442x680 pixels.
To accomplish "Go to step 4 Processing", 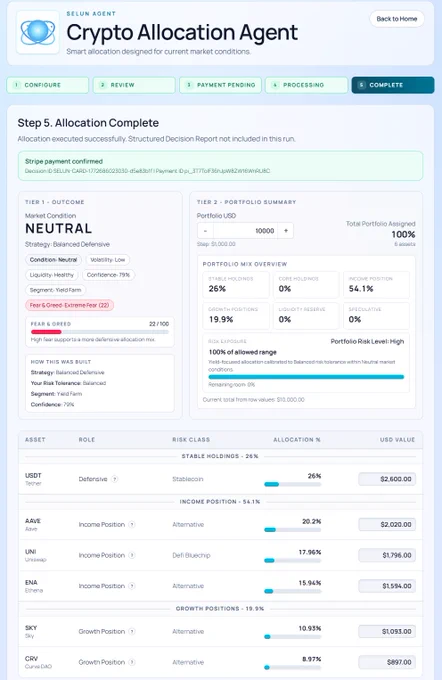I will (x=307, y=85).
